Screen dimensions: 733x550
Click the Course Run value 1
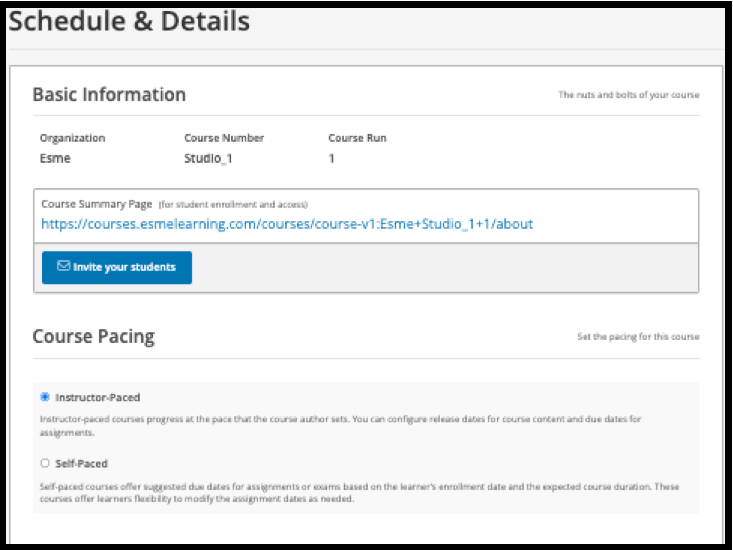tap(331, 158)
